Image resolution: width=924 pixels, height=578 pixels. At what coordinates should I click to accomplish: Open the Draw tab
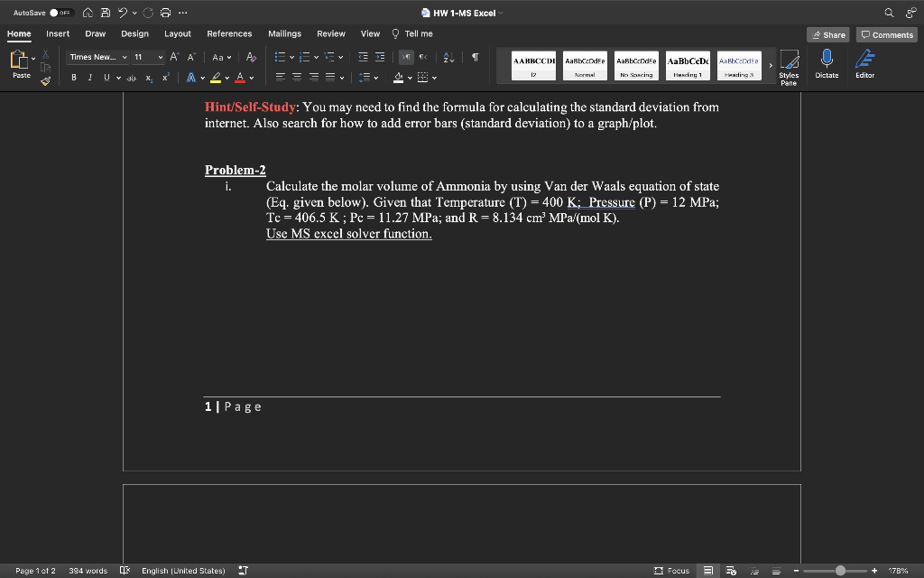96,33
